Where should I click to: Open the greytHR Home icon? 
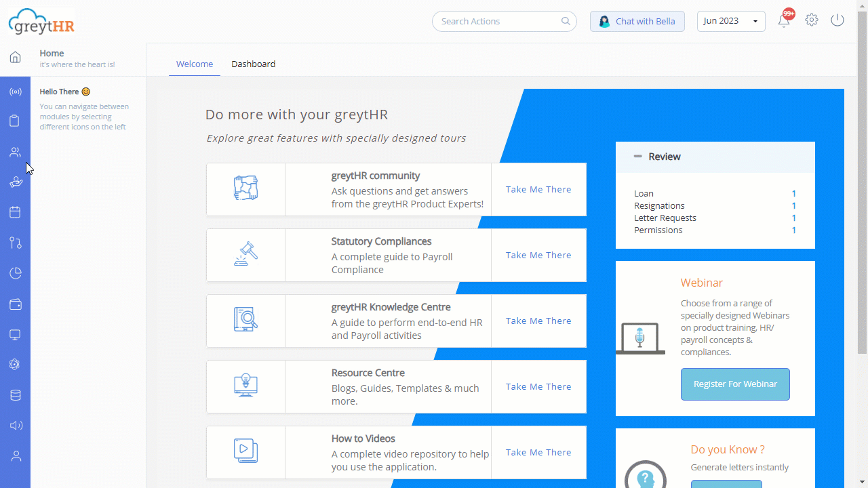click(15, 57)
